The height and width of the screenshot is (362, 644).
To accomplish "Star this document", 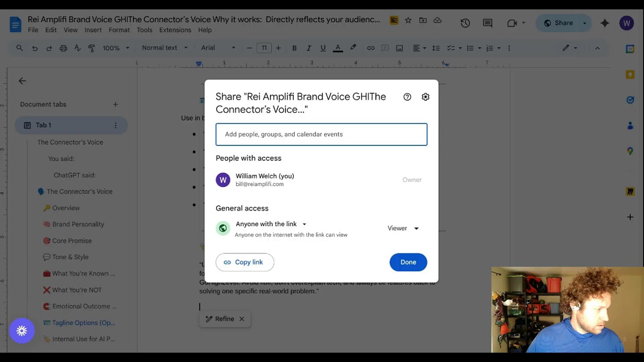I will click(x=408, y=20).
